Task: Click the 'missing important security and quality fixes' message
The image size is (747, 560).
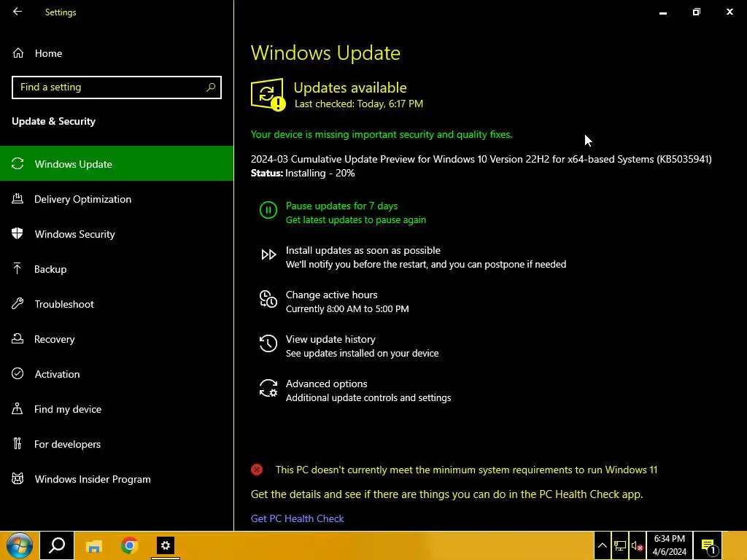Action: coord(382,134)
